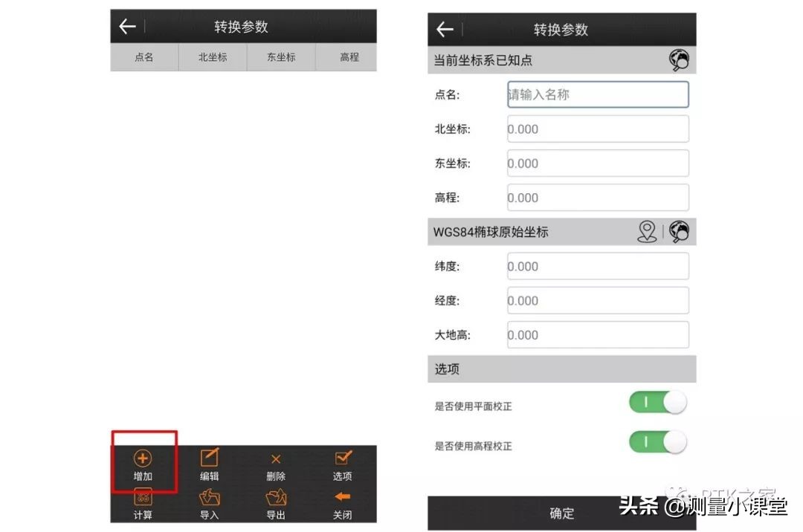Click the 点名 name input field
This screenshot has width=803, height=532.
pyautogui.click(x=597, y=94)
